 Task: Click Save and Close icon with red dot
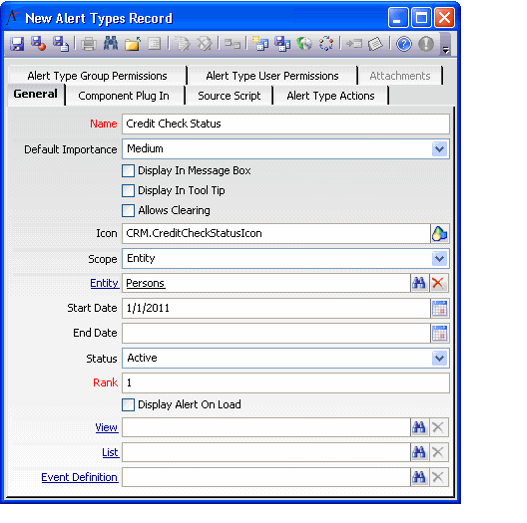pos(39,44)
